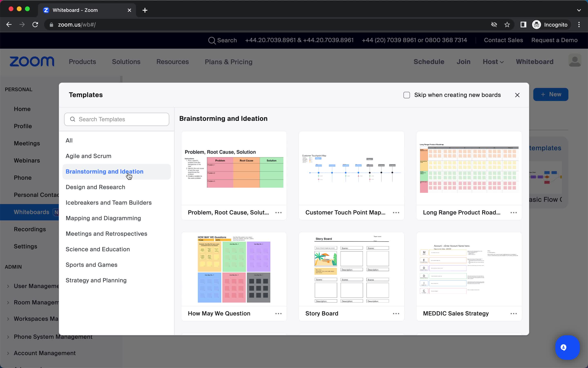Open the browser side panel icon

tap(523, 25)
